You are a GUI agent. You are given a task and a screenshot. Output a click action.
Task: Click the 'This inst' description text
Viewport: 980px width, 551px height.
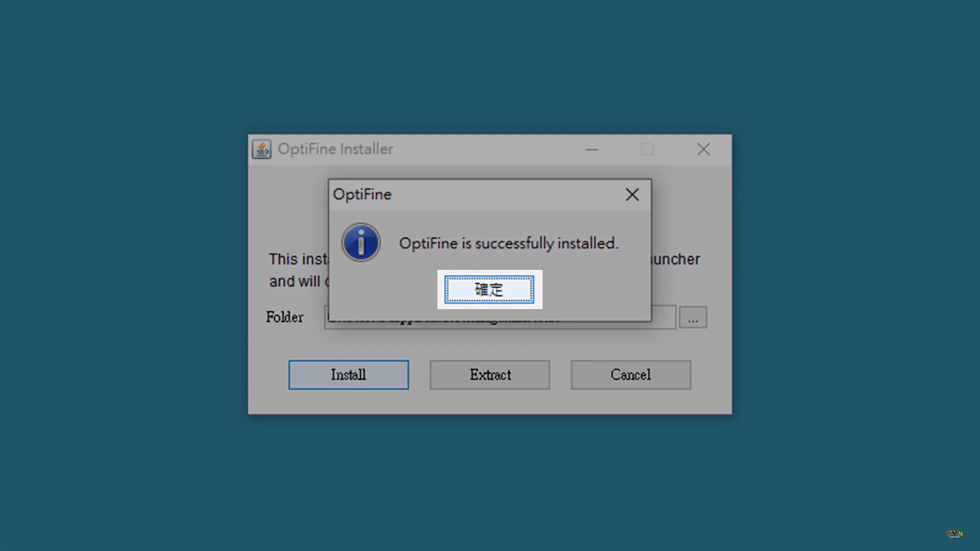click(x=298, y=259)
